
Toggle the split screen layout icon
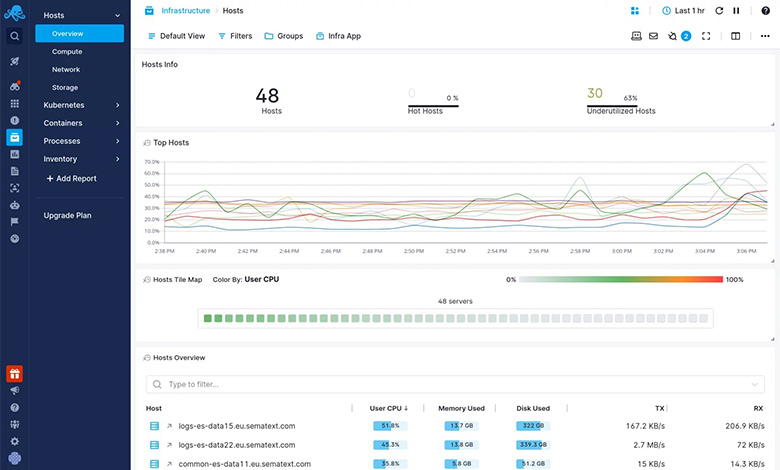pos(736,36)
